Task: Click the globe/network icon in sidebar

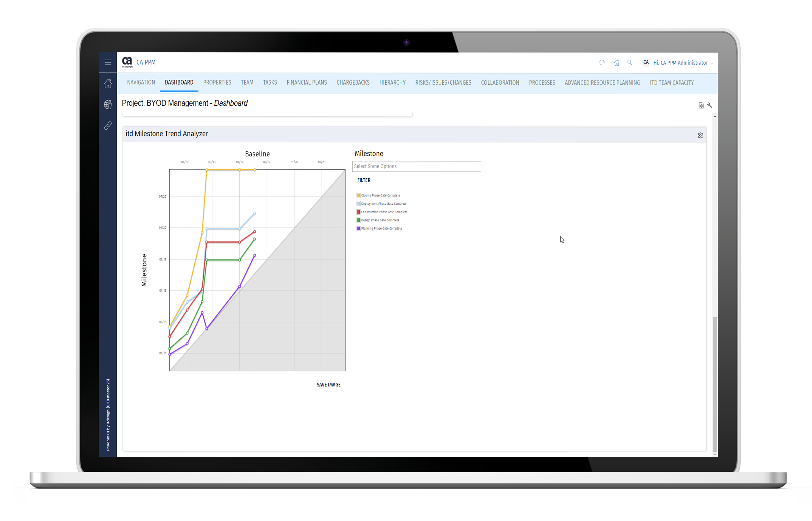Action: (x=108, y=104)
